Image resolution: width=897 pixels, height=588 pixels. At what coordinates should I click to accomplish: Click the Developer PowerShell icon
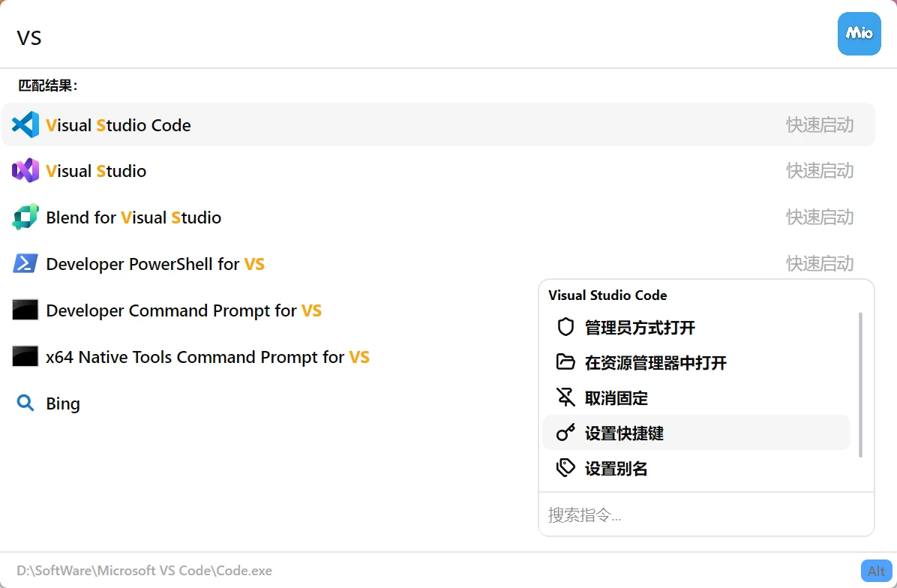pos(25,264)
